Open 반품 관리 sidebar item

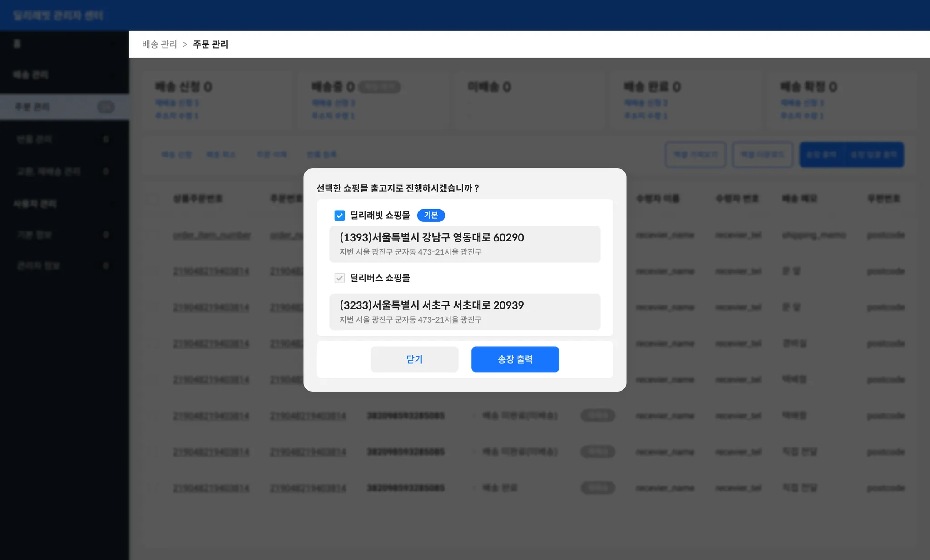(x=35, y=139)
